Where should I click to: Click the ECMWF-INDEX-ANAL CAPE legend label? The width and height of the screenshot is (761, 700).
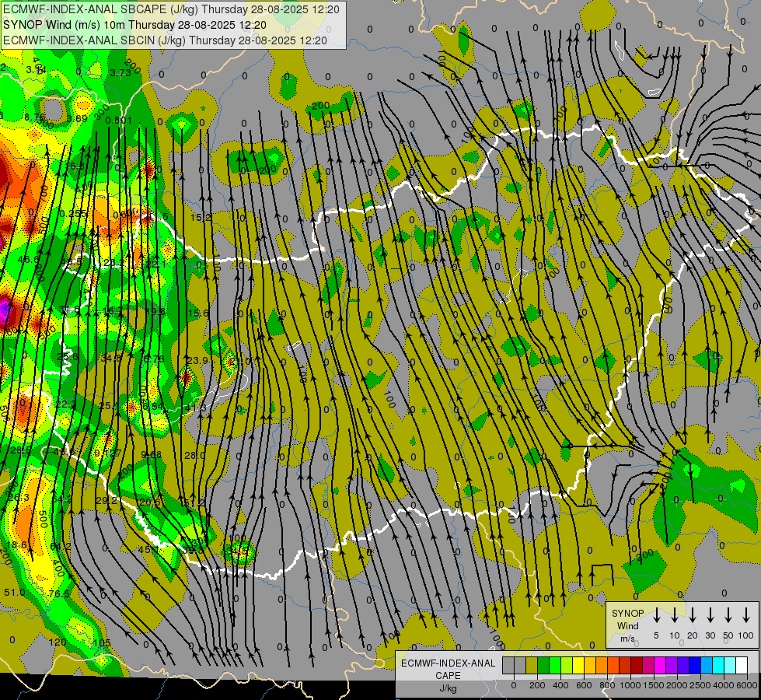pyautogui.click(x=449, y=669)
